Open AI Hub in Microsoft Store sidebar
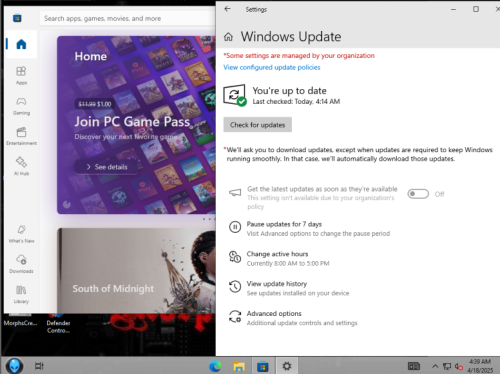The height and width of the screenshot is (374, 500). (21, 166)
